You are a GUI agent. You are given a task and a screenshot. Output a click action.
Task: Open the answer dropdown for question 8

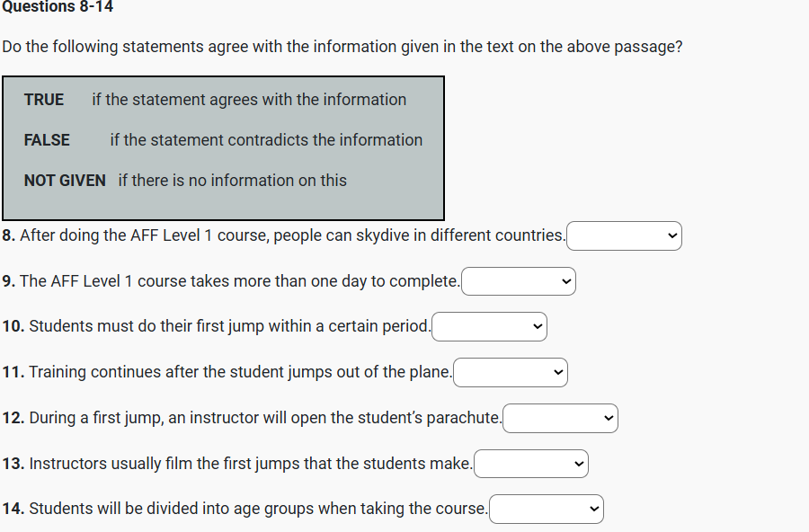pos(624,236)
